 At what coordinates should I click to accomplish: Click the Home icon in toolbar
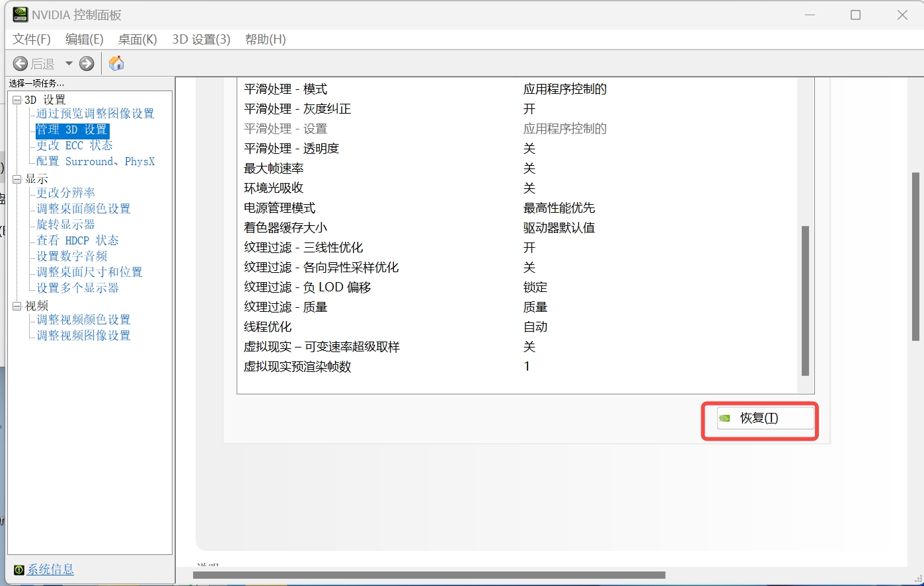coord(116,63)
